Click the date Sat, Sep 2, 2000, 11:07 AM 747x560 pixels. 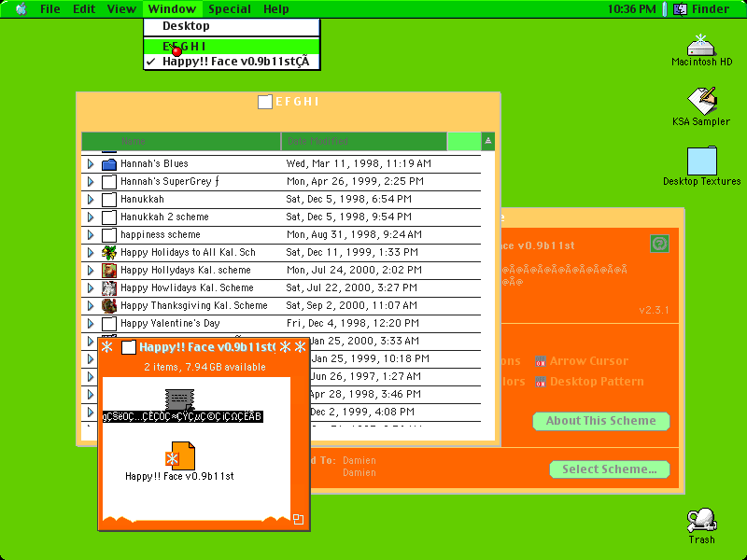pos(352,306)
